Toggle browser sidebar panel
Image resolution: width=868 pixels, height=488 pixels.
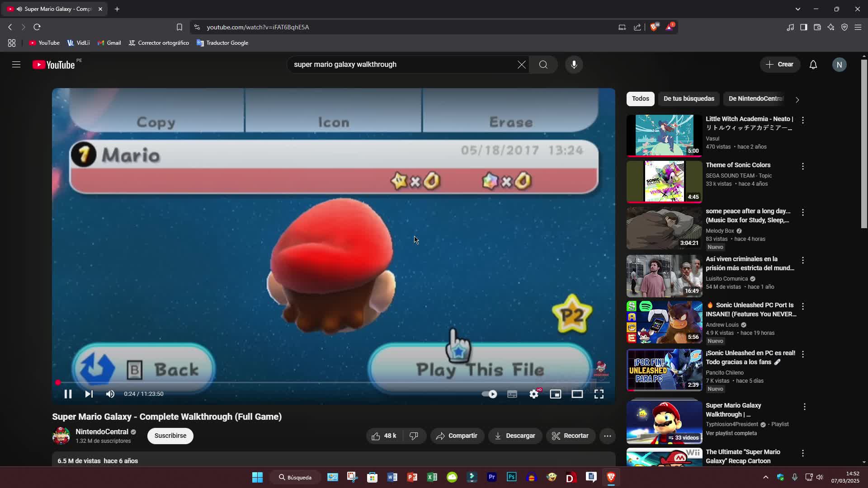804,27
